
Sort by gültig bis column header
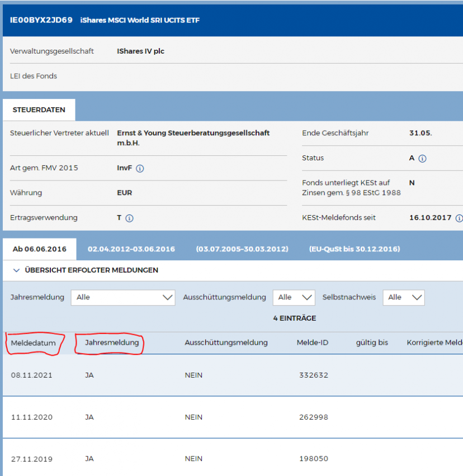(x=372, y=342)
